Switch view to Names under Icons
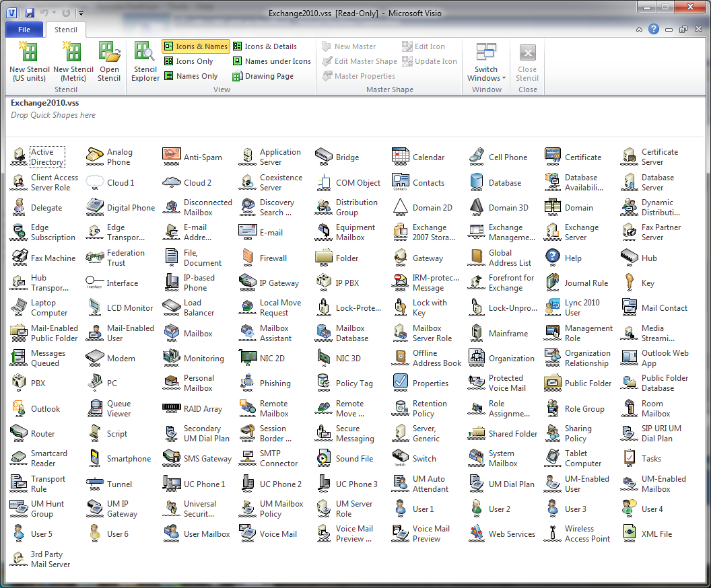 (x=271, y=61)
